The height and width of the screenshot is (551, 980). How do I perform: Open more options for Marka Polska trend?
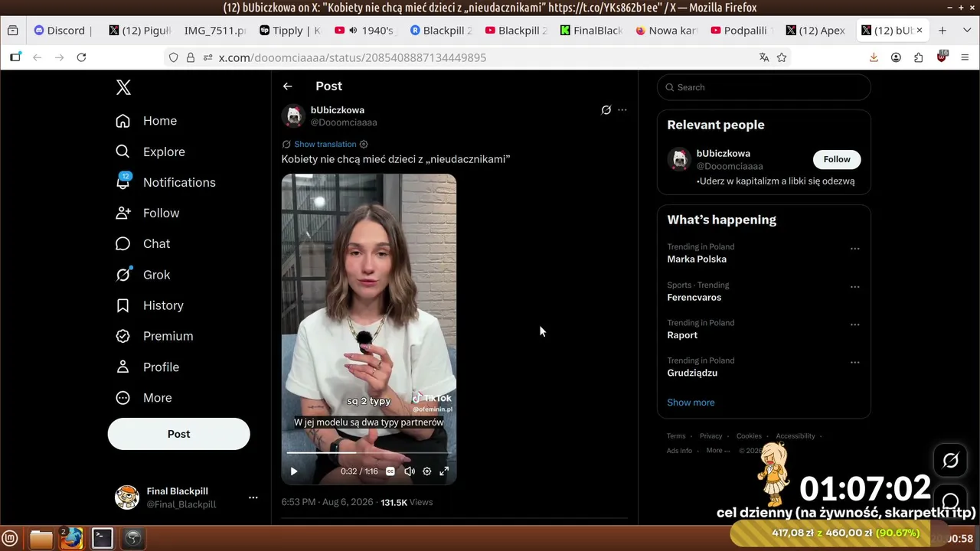click(x=855, y=249)
